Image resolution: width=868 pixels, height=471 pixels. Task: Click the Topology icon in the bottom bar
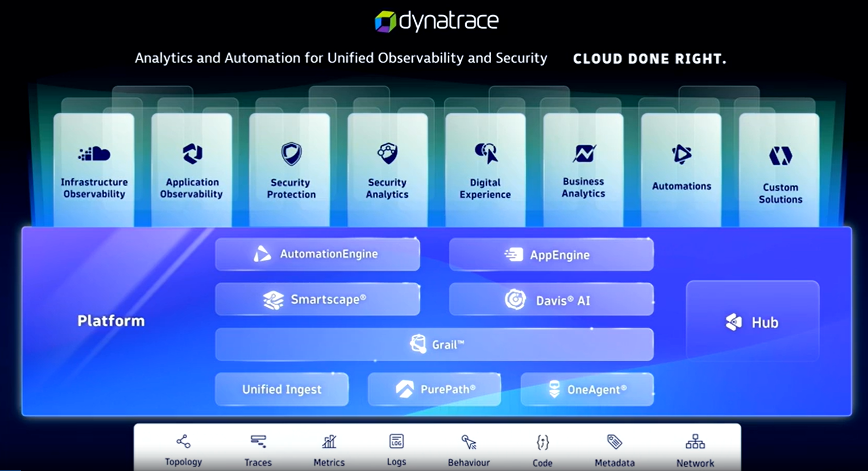pos(183,441)
